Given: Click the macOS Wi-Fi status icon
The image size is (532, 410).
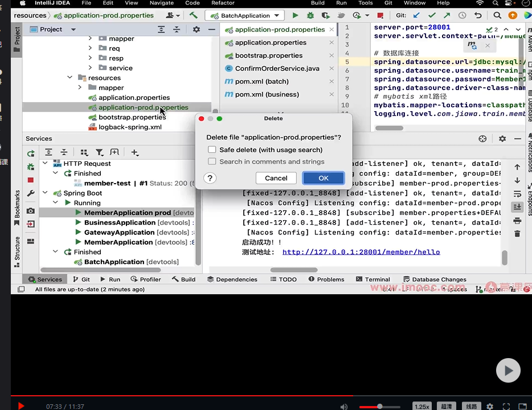Looking at the screenshot, I should 480,3.
